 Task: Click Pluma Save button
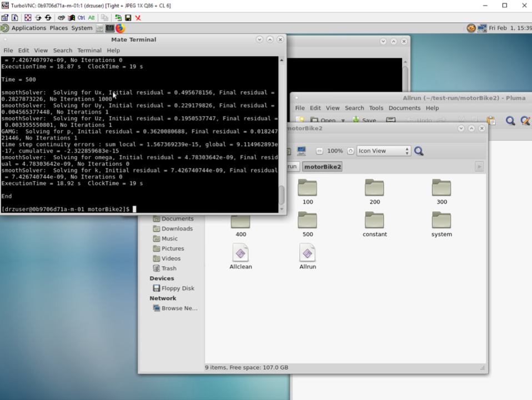pos(364,120)
